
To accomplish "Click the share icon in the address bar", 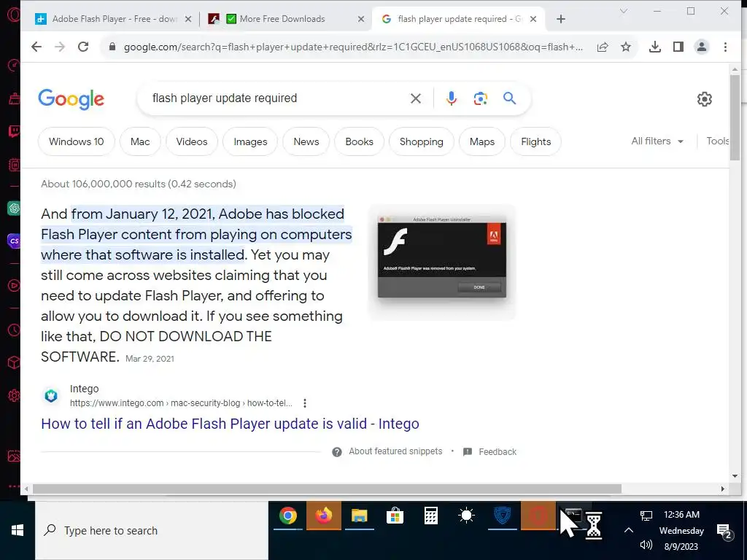I will pos(603,47).
